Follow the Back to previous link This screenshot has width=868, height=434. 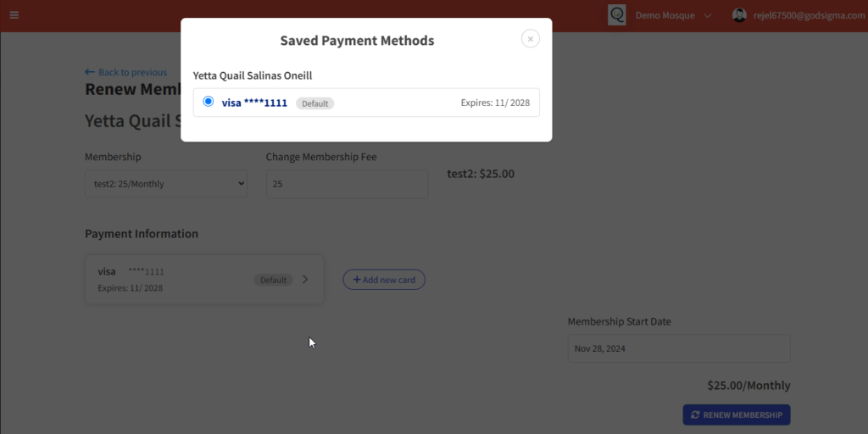coord(132,72)
